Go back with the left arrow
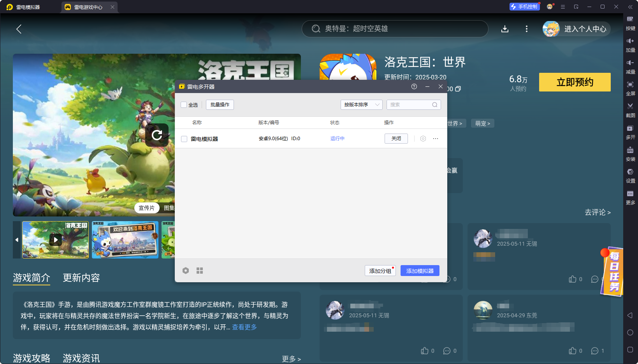638x364 pixels. (19, 29)
